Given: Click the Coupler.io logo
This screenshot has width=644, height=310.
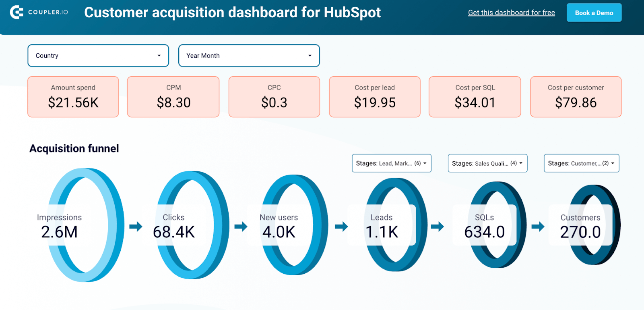Looking at the screenshot, I should click(x=39, y=12).
